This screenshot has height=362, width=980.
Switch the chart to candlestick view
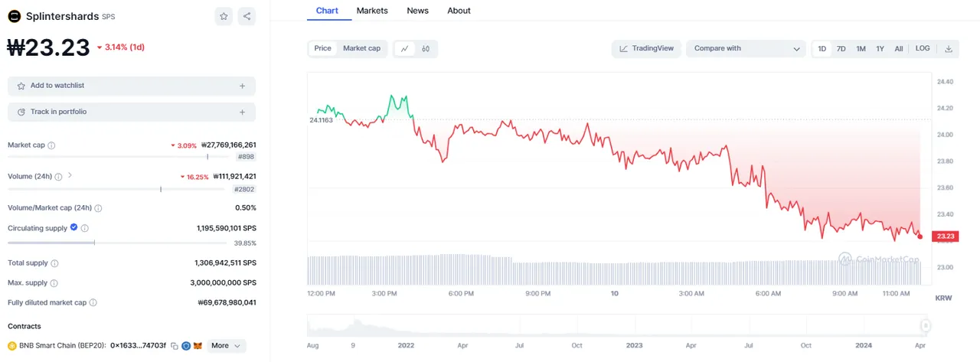click(x=426, y=48)
